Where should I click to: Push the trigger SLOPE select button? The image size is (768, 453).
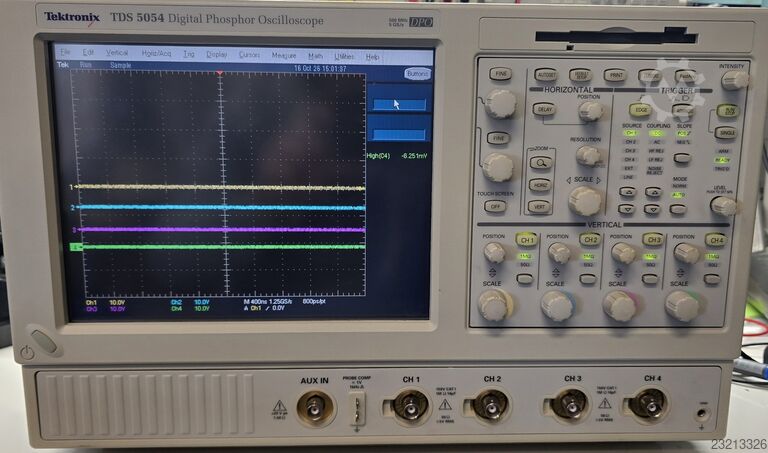point(682,158)
